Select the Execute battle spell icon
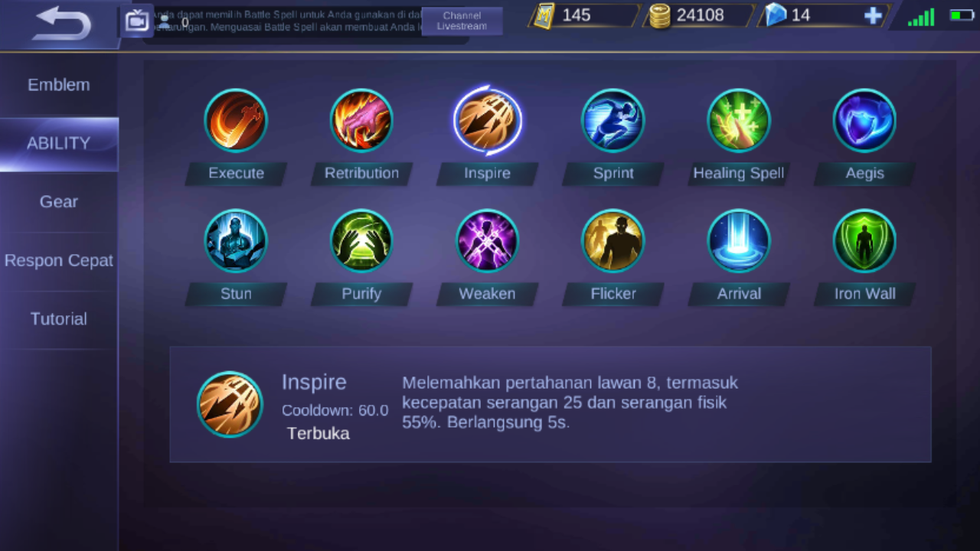980x551 pixels. coord(236,121)
